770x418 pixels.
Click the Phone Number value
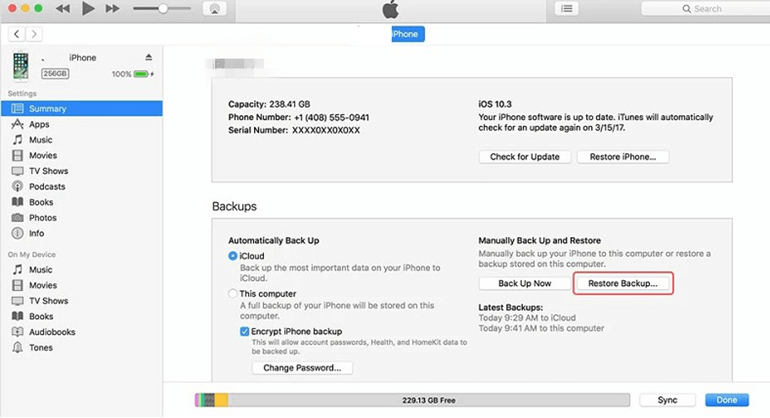click(331, 117)
